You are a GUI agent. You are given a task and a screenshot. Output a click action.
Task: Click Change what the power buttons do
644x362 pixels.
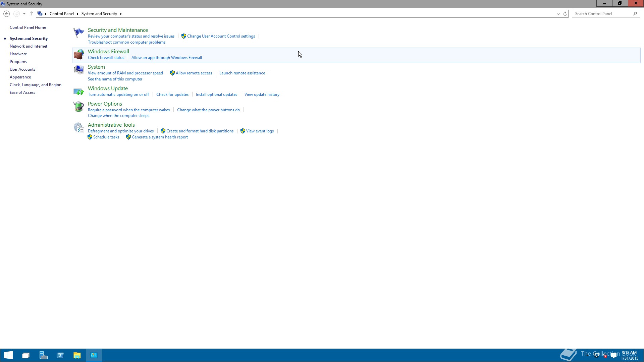pos(208,110)
